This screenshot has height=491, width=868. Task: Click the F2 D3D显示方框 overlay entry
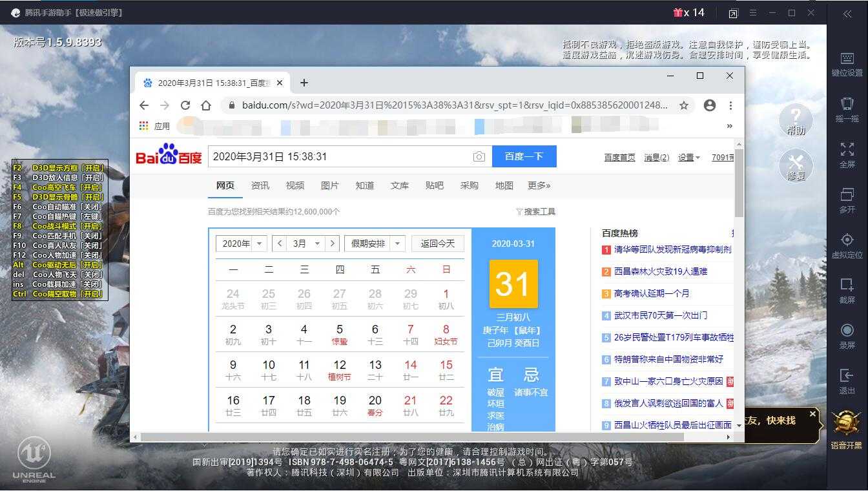[59, 168]
